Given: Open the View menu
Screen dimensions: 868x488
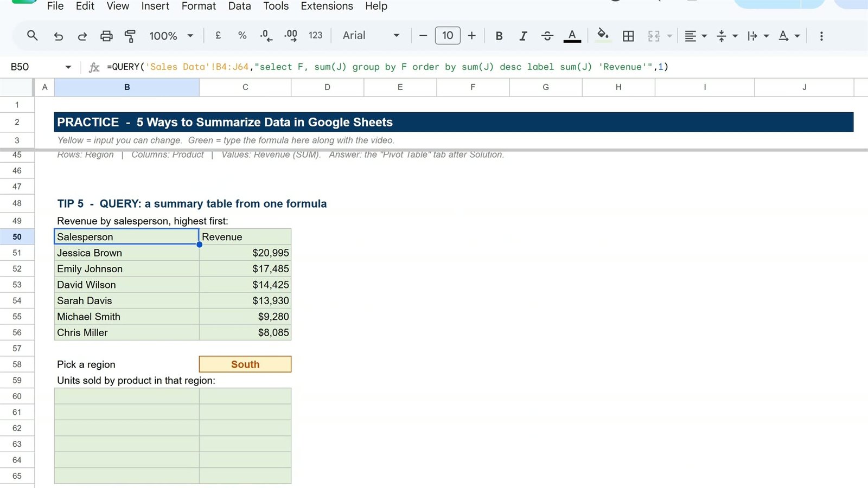Looking at the screenshot, I should [118, 6].
